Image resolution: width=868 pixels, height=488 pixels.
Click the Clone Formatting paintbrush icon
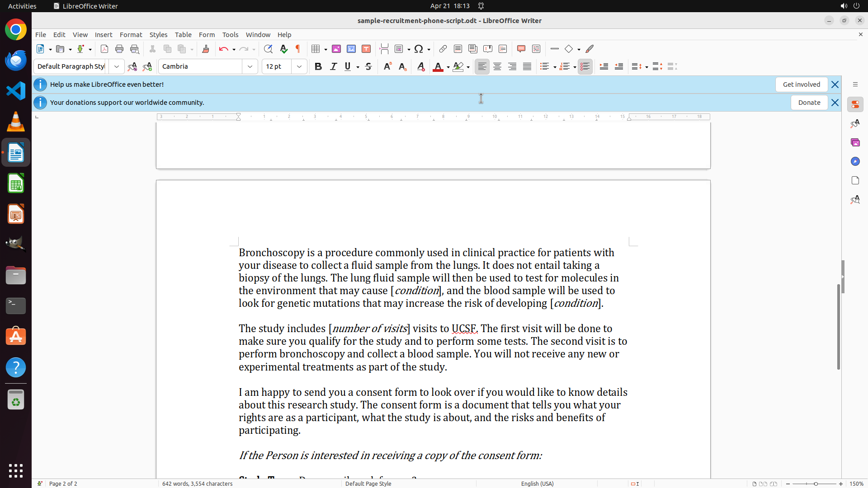click(206, 49)
